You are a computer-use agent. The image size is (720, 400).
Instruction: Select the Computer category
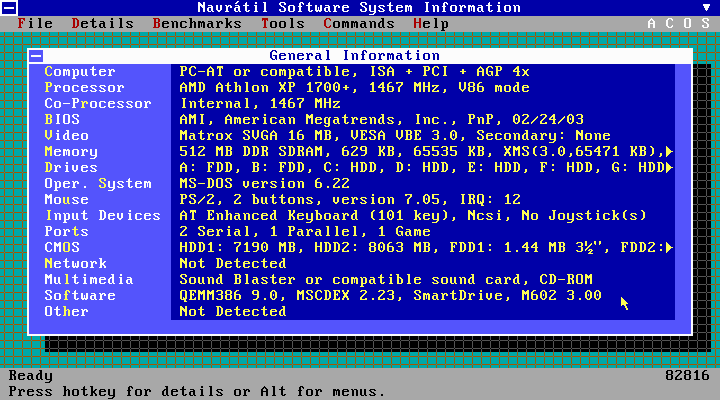[x=80, y=72]
